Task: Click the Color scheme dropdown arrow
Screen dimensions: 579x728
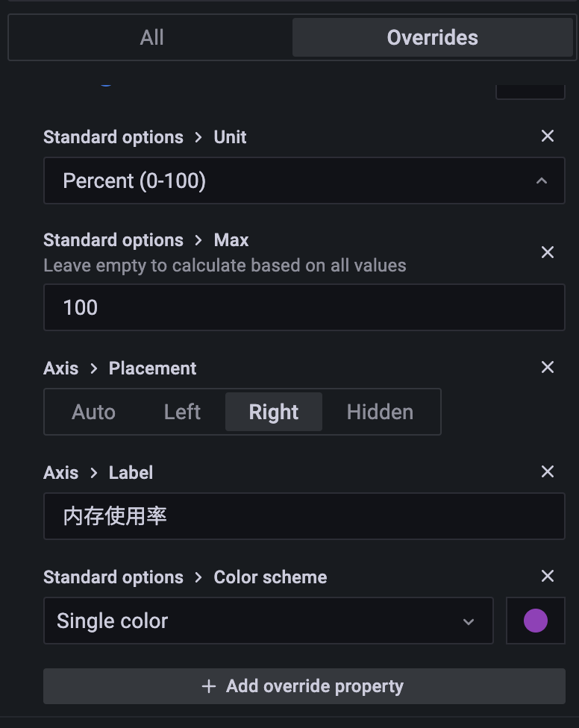Action: tap(469, 621)
